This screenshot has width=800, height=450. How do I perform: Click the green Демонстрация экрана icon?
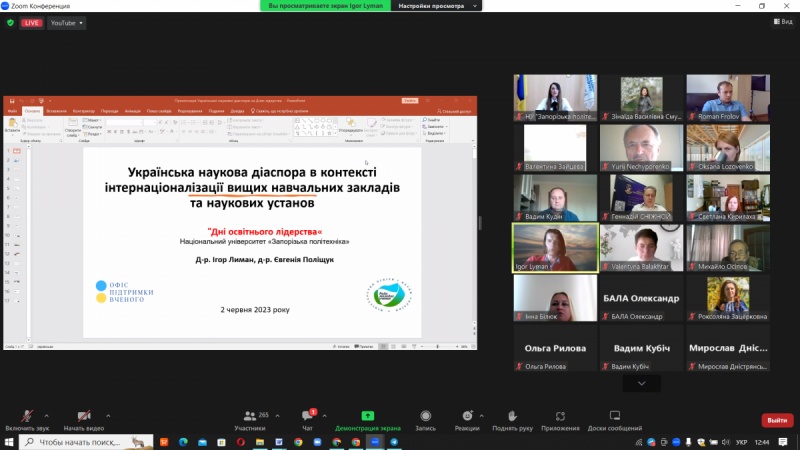coord(367,416)
